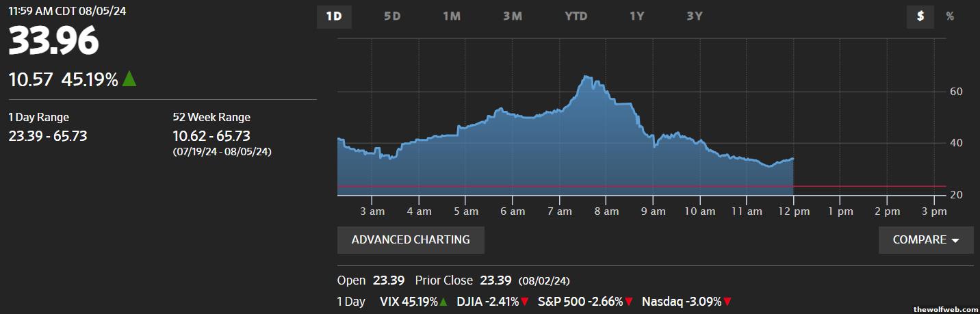Click the red down arrow beside Nasdaq
The width and height of the screenshot is (980, 314).
(727, 302)
